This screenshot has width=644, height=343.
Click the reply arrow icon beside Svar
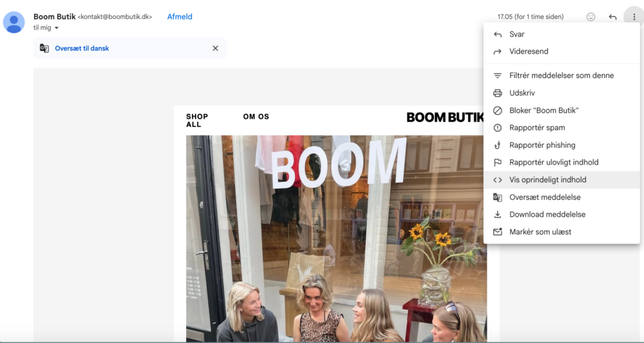pyautogui.click(x=497, y=35)
